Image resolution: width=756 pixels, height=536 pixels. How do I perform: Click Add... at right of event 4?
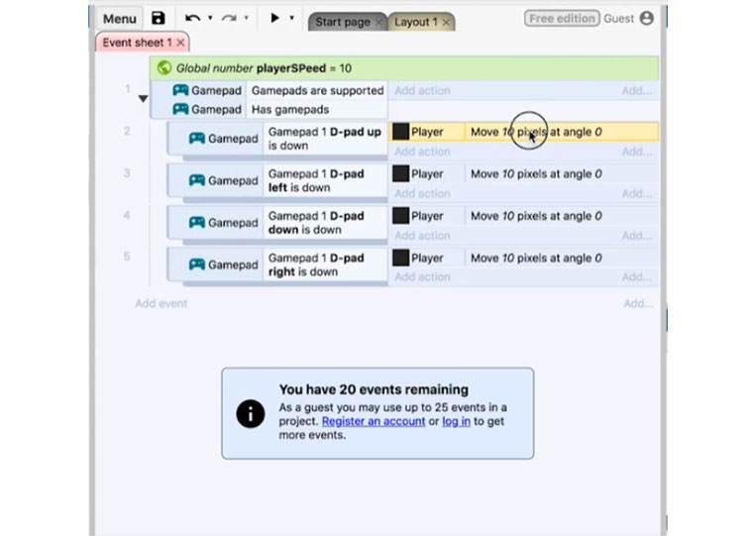[x=636, y=235]
